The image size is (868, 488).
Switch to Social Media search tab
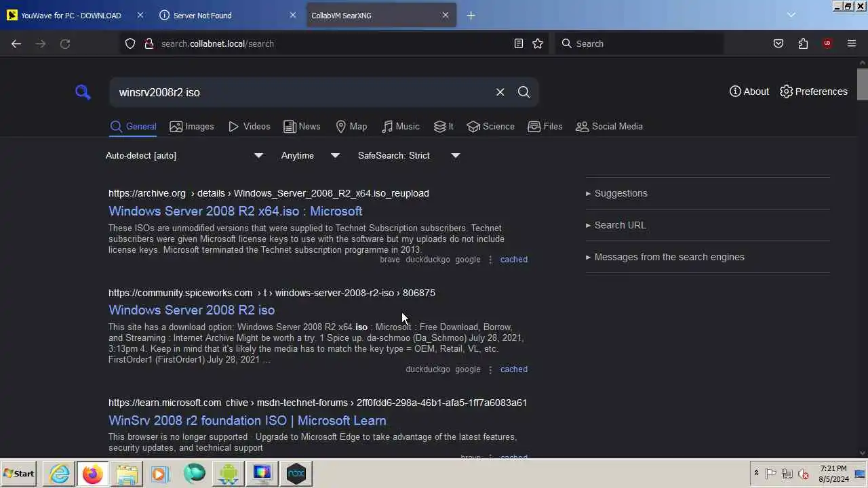coord(609,127)
